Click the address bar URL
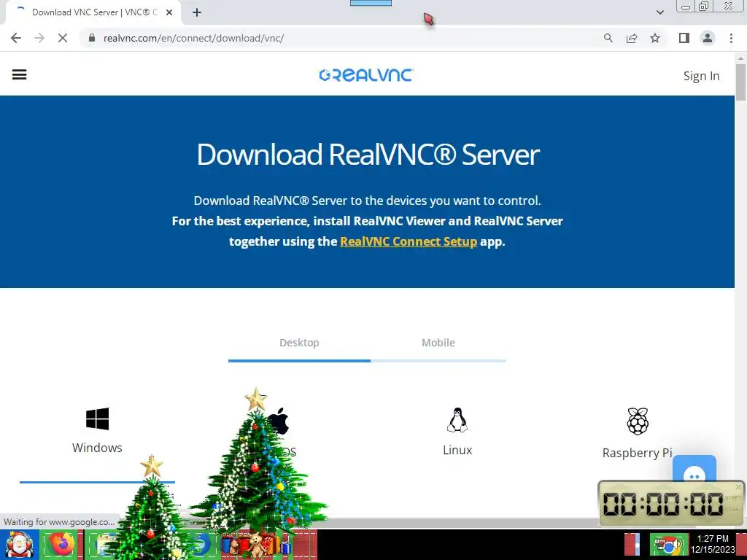This screenshot has width=747, height=560. [x=193, y=38]
